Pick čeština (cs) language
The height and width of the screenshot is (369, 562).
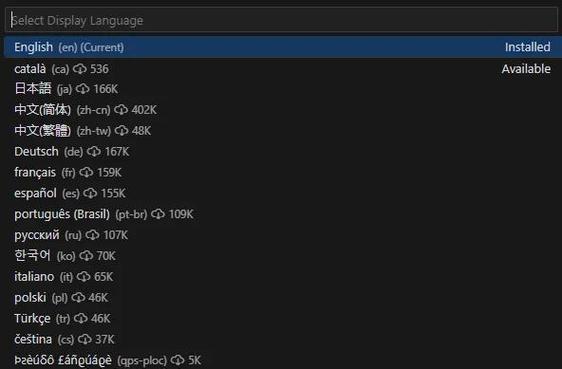[x=283, y=339]
